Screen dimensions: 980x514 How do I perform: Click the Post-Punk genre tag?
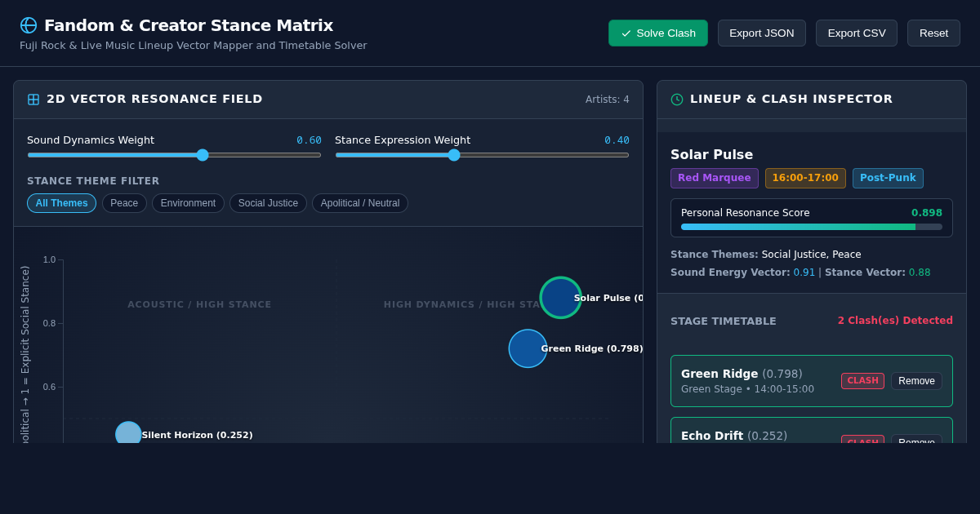888,178
